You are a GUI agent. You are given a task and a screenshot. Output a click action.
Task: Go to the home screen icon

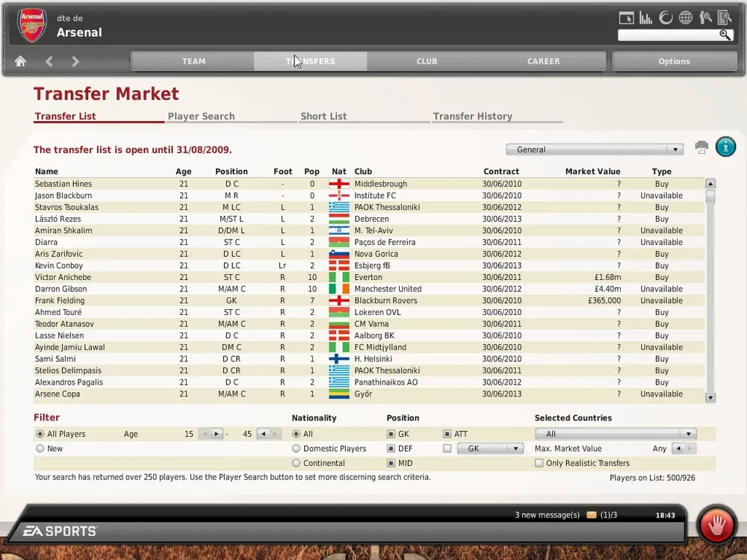[x=20, y=61]
